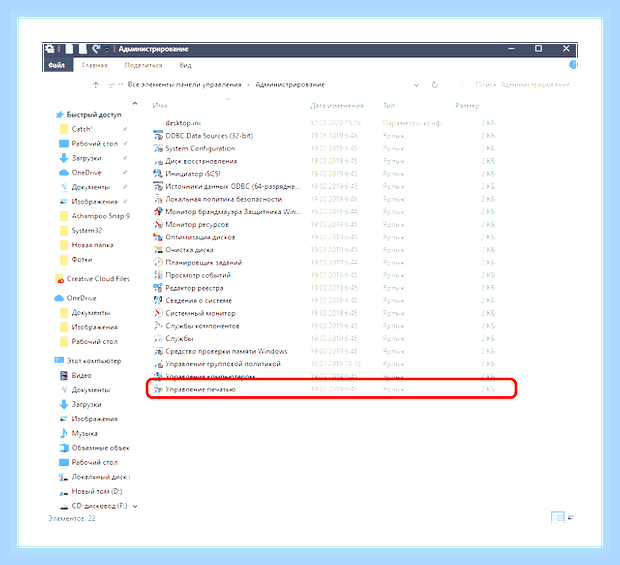620x565 pixels.
Task: Click the Очистка диска icon
Action: coord(158,249)
